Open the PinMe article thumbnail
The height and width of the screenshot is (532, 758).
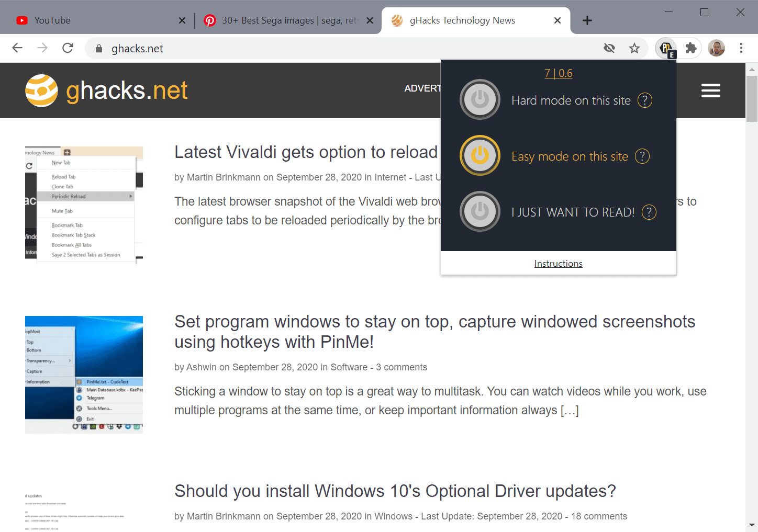(x=84, y=375)
